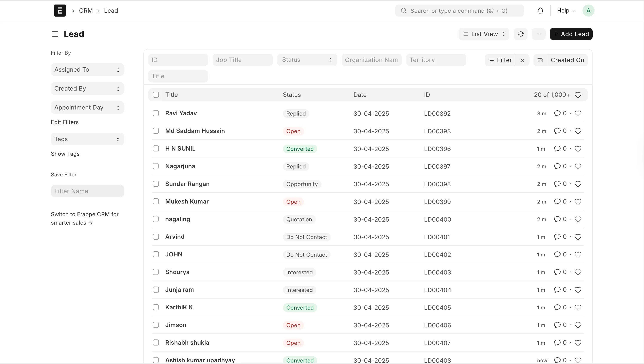Open the Switch to Frappe CRM link

tap(85, 218)
